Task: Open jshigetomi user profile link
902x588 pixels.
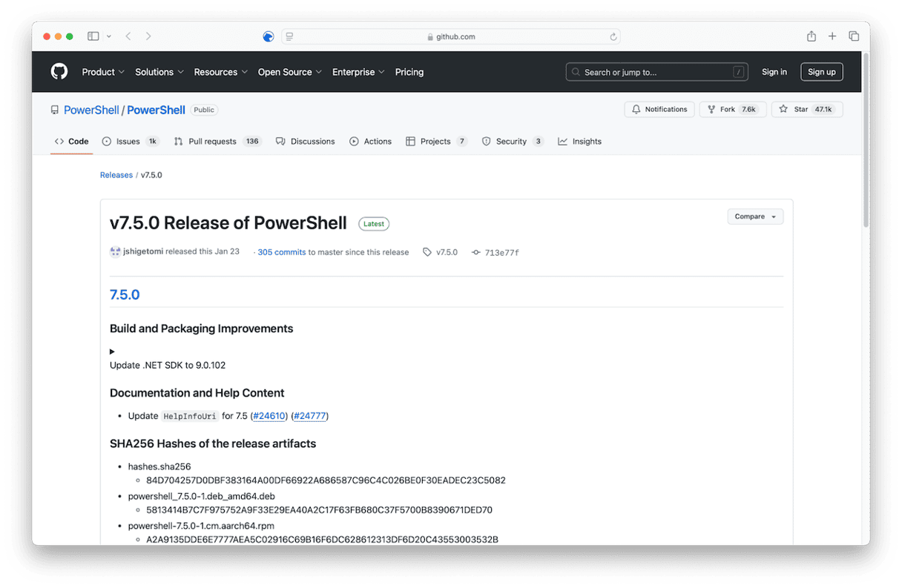Action: 143,252
